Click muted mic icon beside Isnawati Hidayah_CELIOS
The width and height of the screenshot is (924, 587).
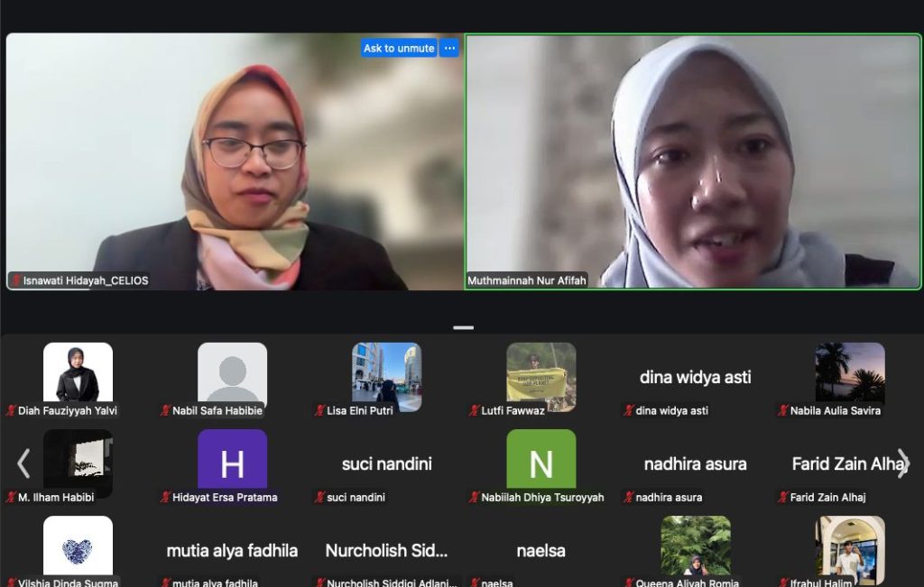pos(15,280)
